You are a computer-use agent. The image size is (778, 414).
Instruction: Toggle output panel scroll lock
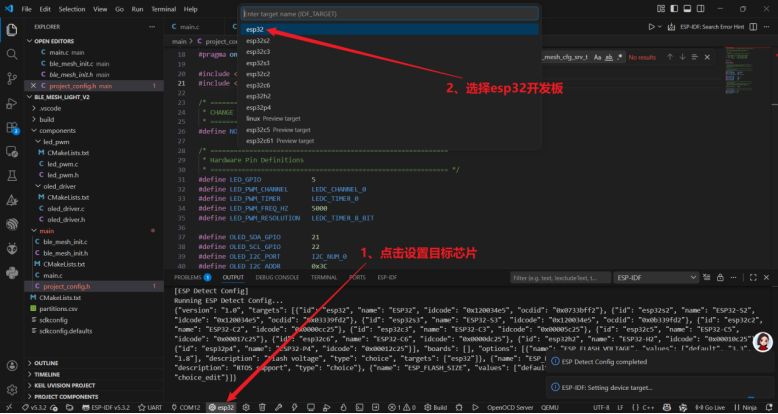719,277
